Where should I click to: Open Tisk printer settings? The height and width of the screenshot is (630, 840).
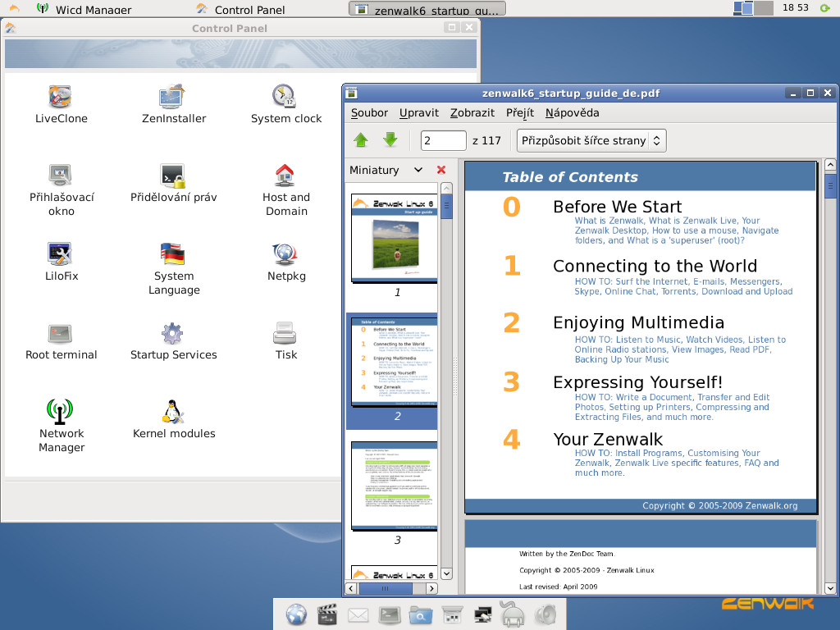pos(286,340)
